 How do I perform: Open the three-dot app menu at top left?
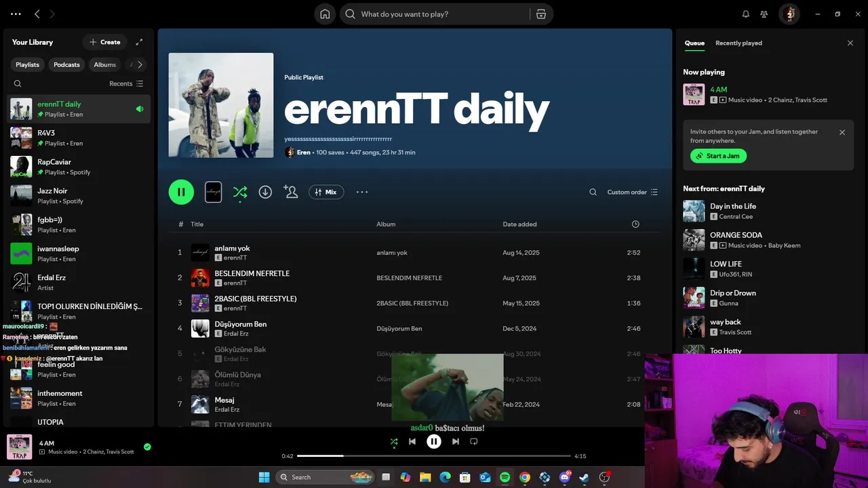tap(16, 14)
